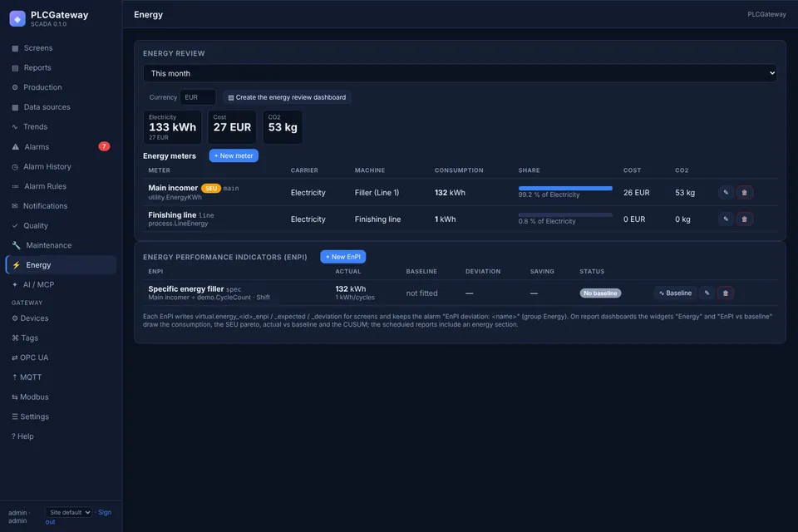Screen dimensions: 798x532
Task: Click the Maintenance wrench icon
Action: (17, 245)
